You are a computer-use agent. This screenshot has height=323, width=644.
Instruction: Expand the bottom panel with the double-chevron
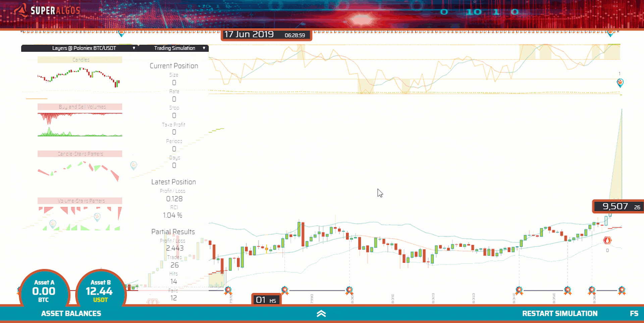(x=321, y=313)
